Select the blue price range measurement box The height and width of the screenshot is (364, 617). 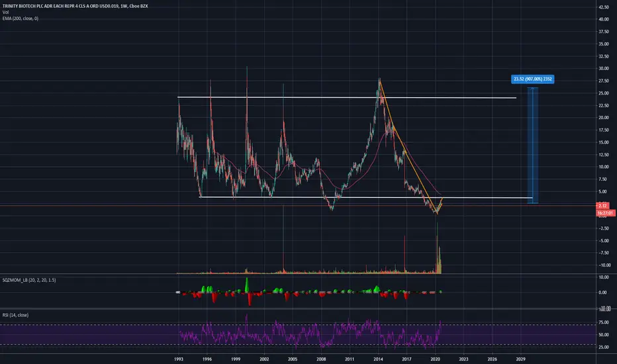coord(533,145)
